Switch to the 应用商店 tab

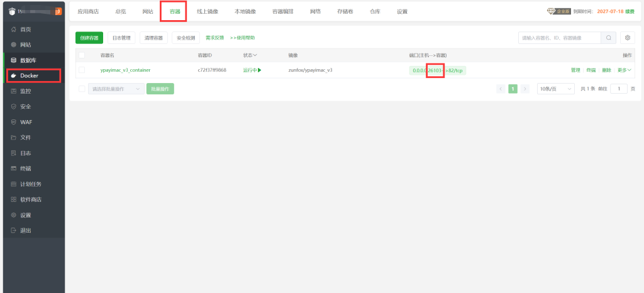pos(88,11)
